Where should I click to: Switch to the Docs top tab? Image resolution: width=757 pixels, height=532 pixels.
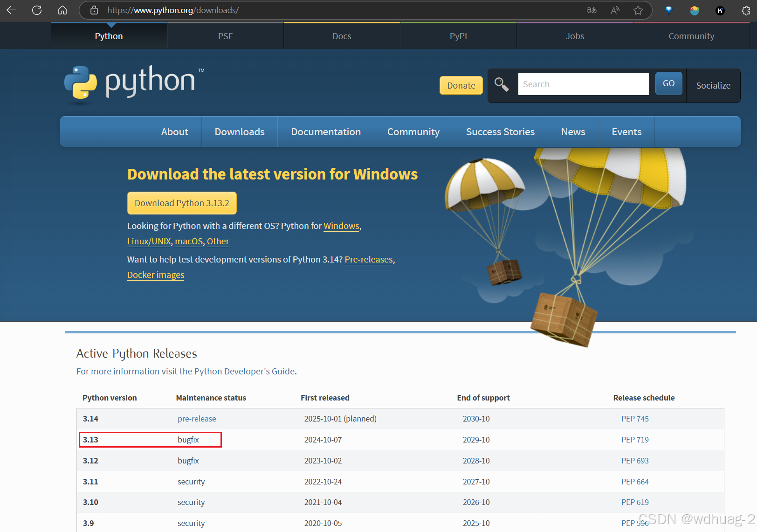(x=342, y=36)
